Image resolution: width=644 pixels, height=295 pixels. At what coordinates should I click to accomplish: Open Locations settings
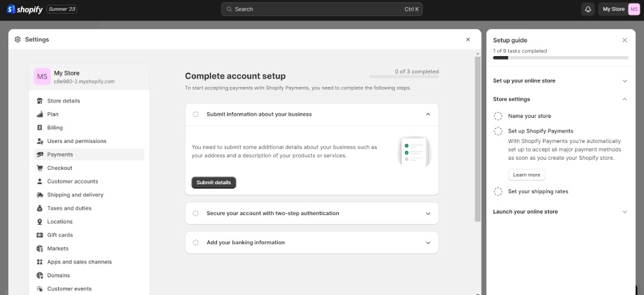tap(89, 222)
